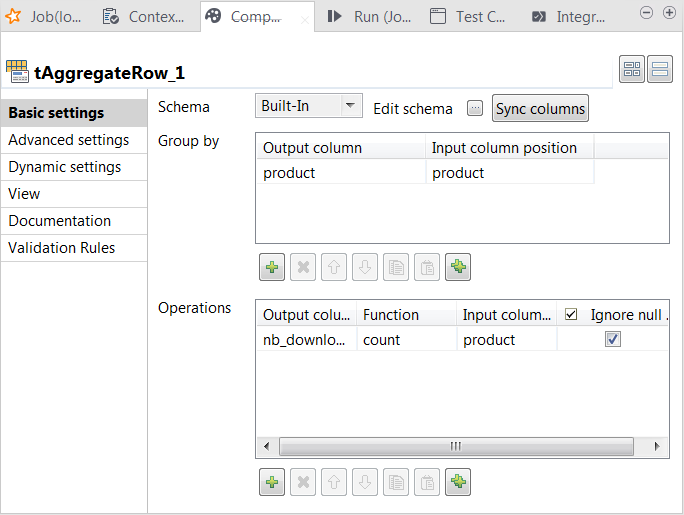Open the product input column cell
Screen dimensions: 684x515
point(506,340)
